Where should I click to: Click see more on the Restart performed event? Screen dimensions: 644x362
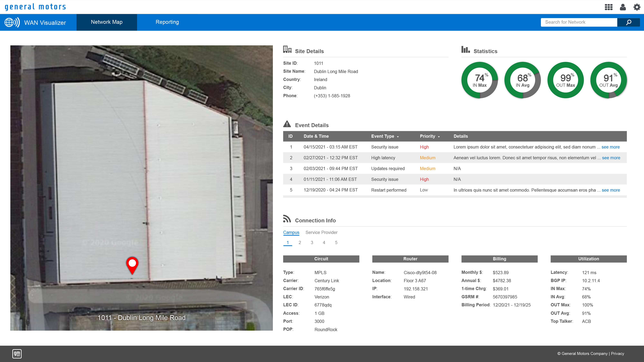[x=611, y=190]
